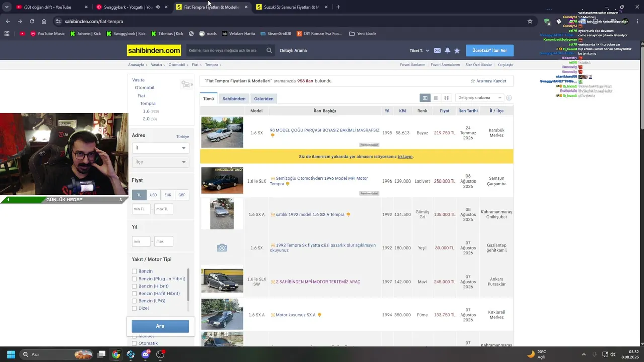
Task: Sort listings by the Fiyat column header
Action: 444,111
